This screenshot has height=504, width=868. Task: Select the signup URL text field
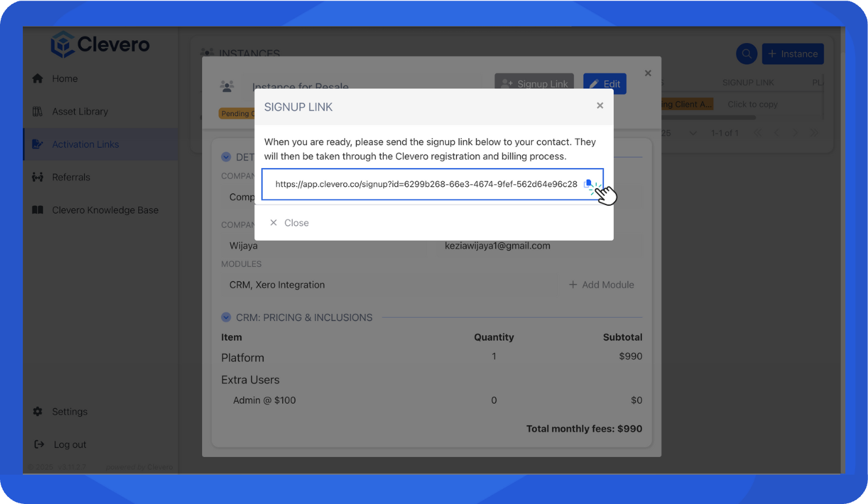[x=433, y=184]
